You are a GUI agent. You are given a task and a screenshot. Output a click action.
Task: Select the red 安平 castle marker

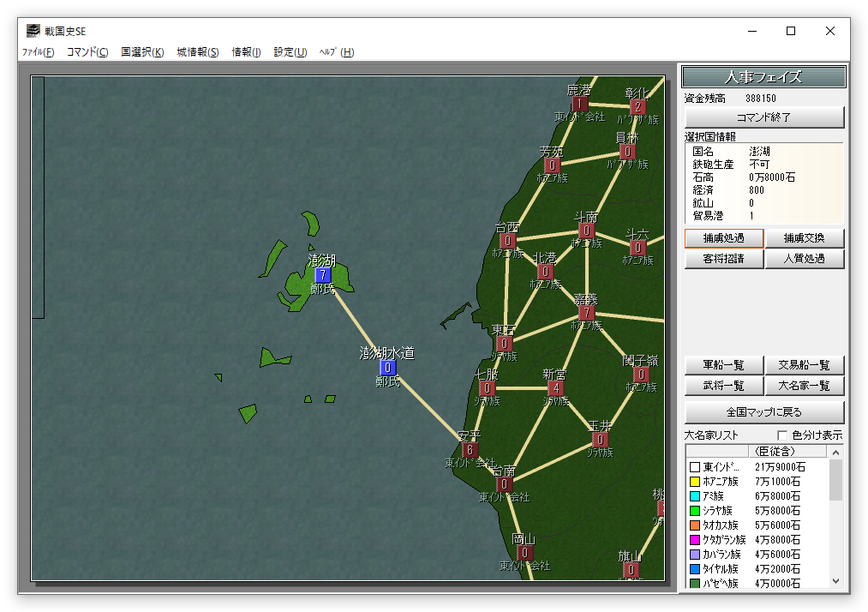[470, 450]
